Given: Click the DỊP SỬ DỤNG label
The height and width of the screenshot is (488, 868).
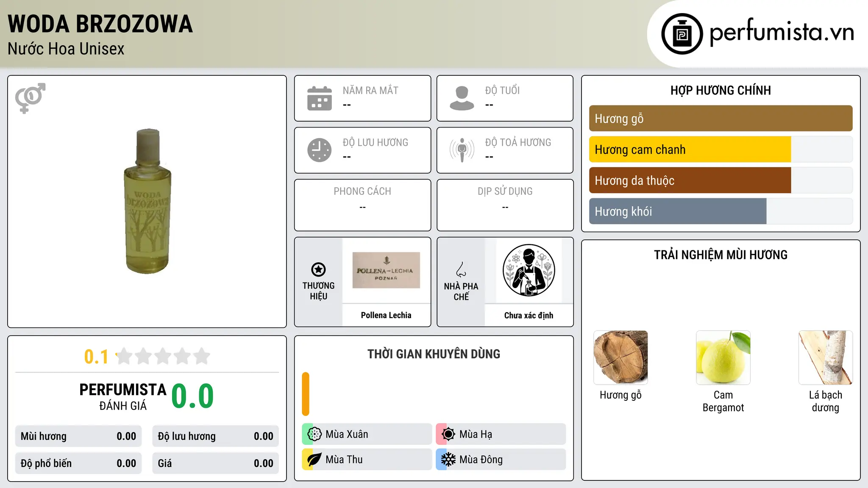Looking at the screenshot, I should pos(505,191).
